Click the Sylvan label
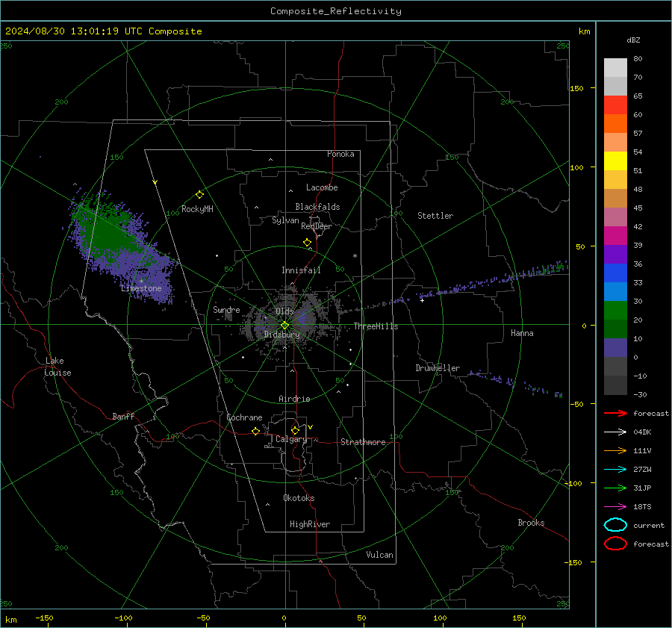This screenshot has height=628, width=672. [x=285, y=220]
